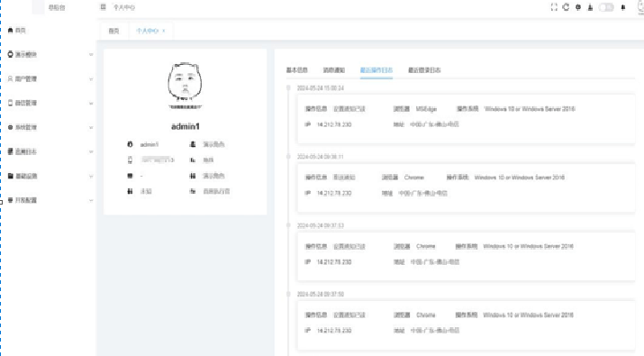Screen dimensions: 644x356
Task: Click the refresh icon in the top bar
Action: 566,7
